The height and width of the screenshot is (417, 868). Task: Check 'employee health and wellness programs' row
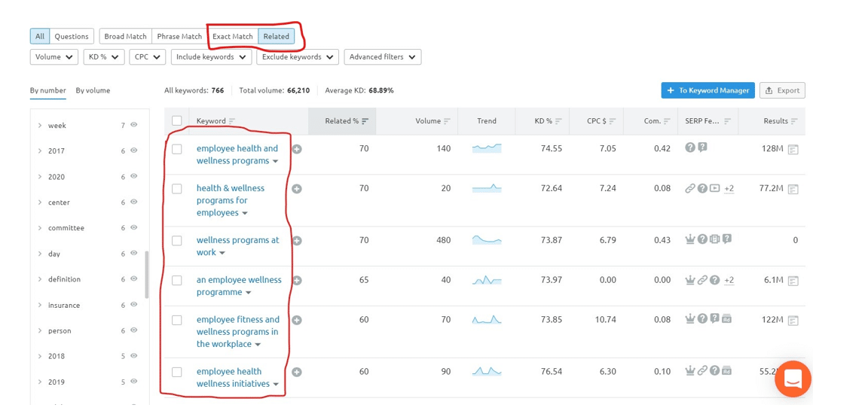click(x=176, y=149)
